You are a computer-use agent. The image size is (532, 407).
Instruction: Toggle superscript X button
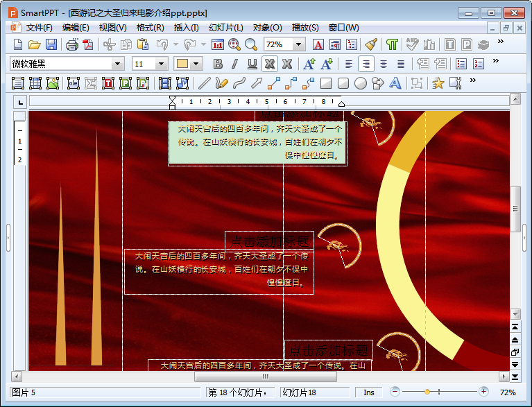(x=270, y=64)
